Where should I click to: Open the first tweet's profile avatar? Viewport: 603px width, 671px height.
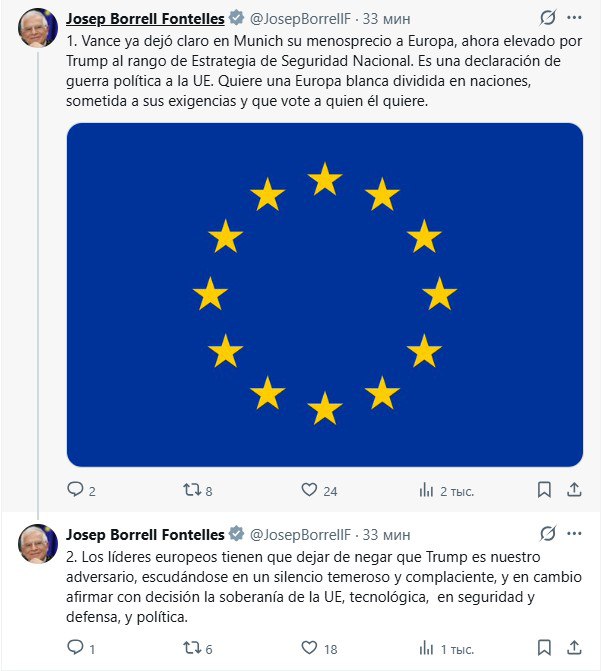click(38, 31)
